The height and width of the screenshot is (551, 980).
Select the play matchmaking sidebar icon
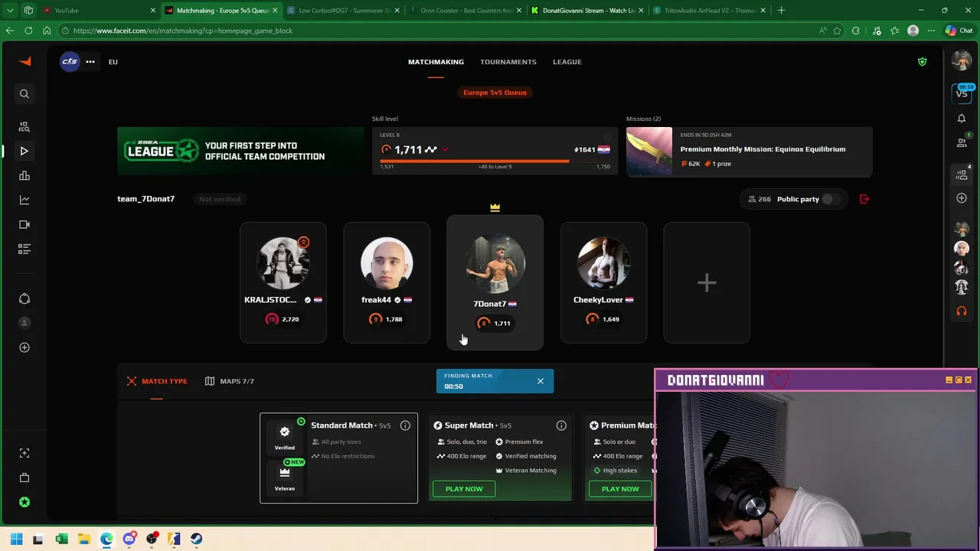pos(24,151)
